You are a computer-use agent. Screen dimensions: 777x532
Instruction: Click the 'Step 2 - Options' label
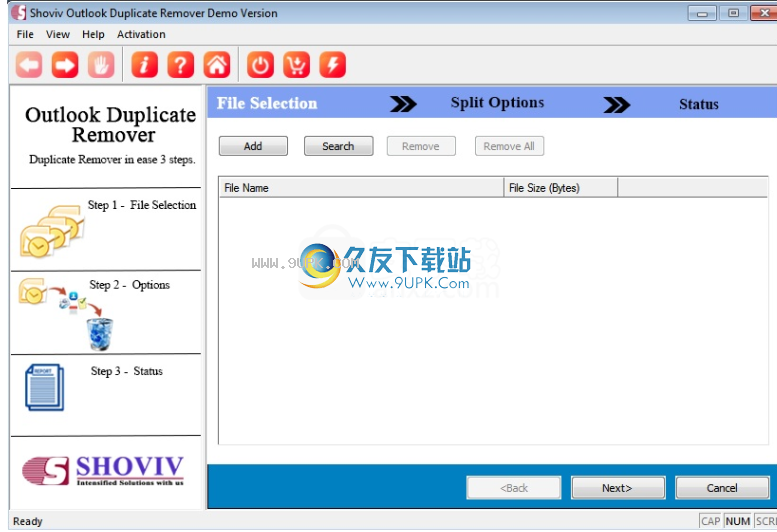coord(129,285)
